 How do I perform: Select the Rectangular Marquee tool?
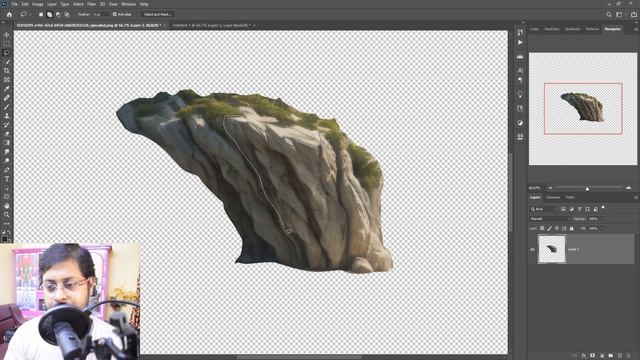click(x=7, y=44)
